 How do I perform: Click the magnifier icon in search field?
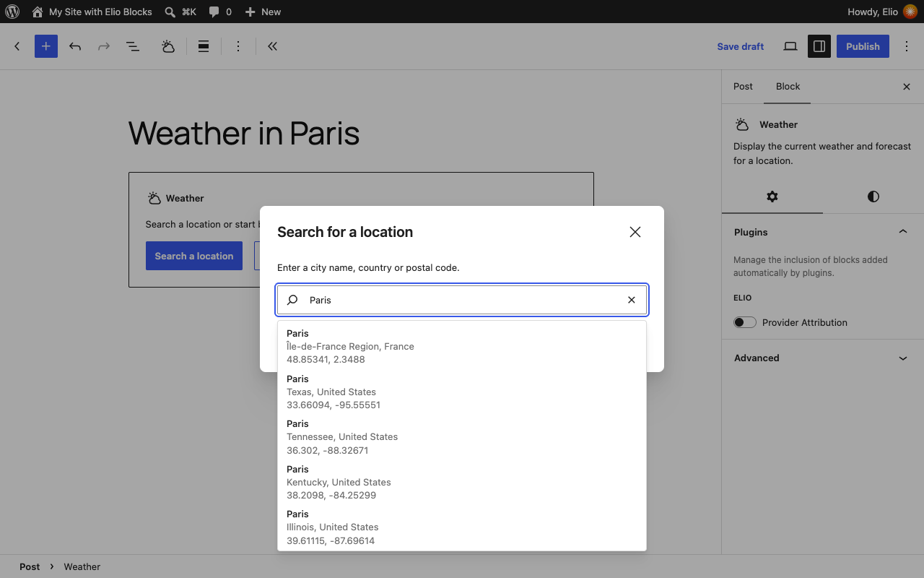point(292,300)
